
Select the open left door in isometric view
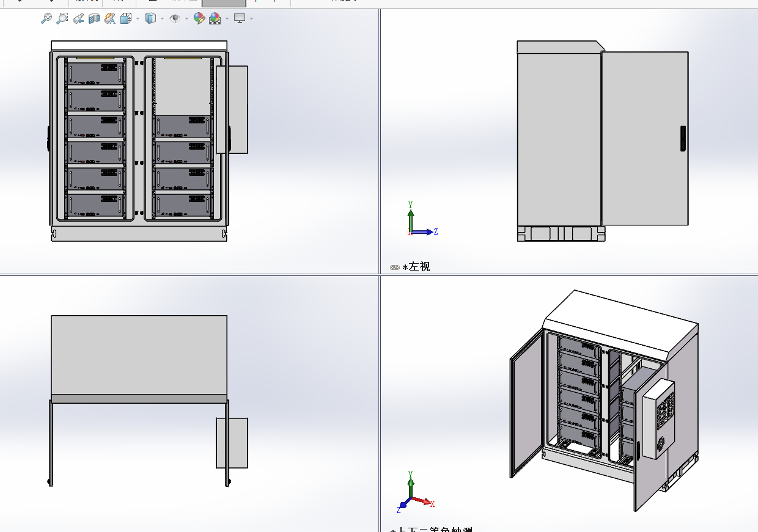coord(526,404)
